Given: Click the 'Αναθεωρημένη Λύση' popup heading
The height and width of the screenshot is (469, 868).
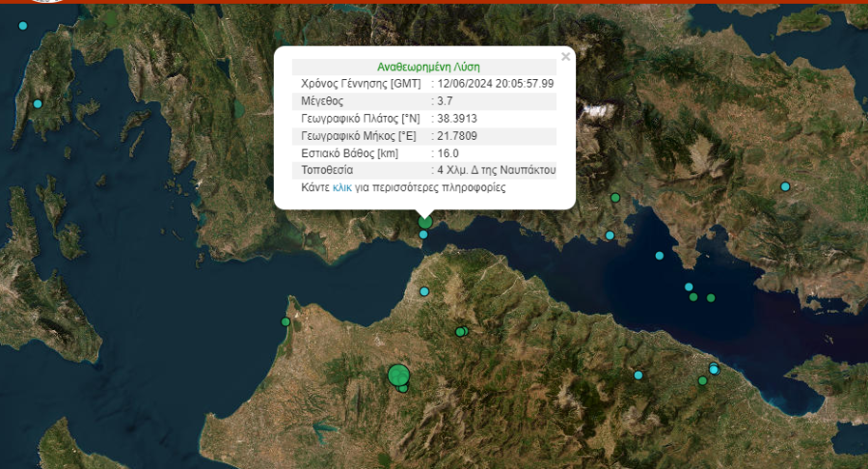Looking at the screenshot, I should coord(428,67).
